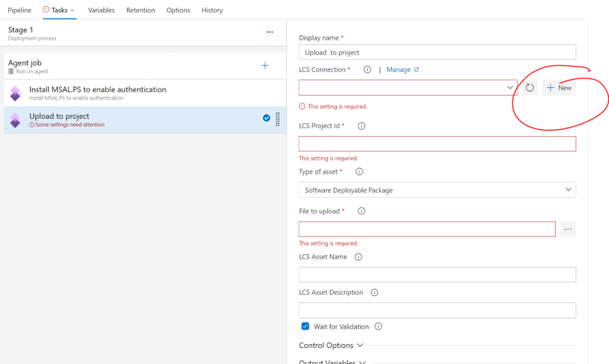This screenshot has height=364, width=609.
Task: Switch to the Variables tab
Action: 101,10
